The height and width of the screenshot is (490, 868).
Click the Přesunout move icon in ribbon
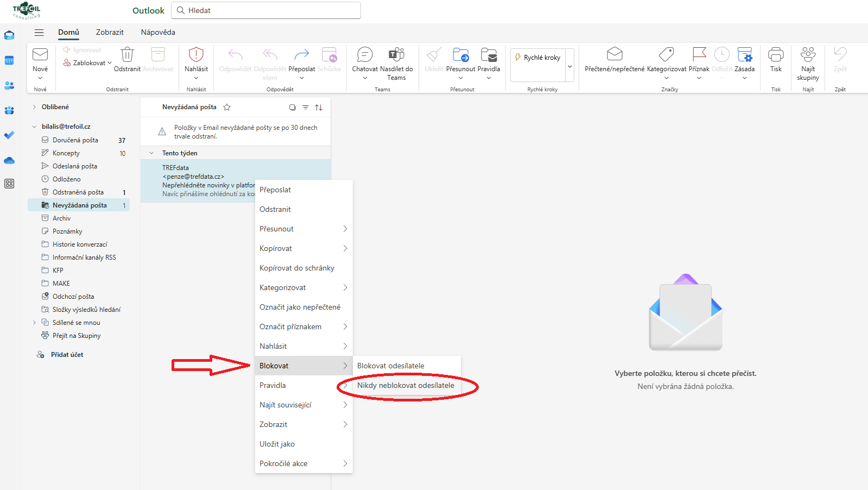461,54
